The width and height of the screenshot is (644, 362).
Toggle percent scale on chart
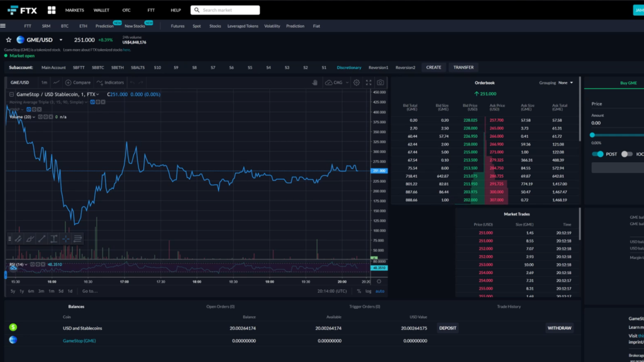[x=359, y=291]
